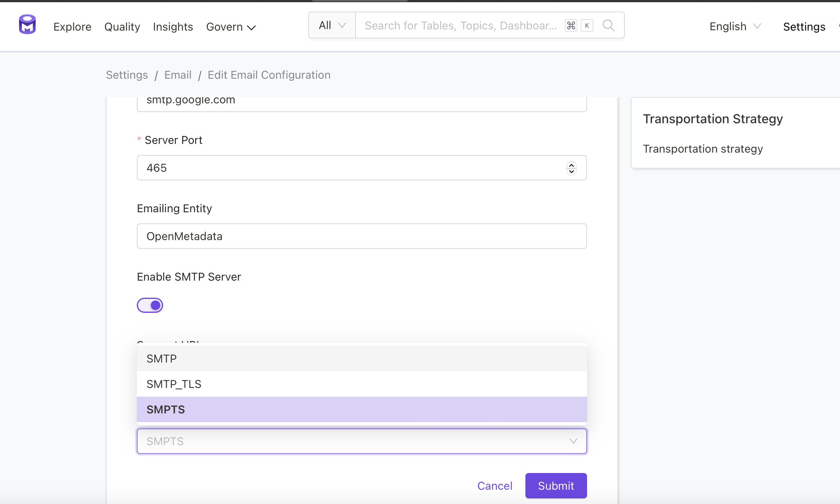The width and height of the screenshot is (840, 504).
Task: Click the search magnifier icon
Action: 608,25
